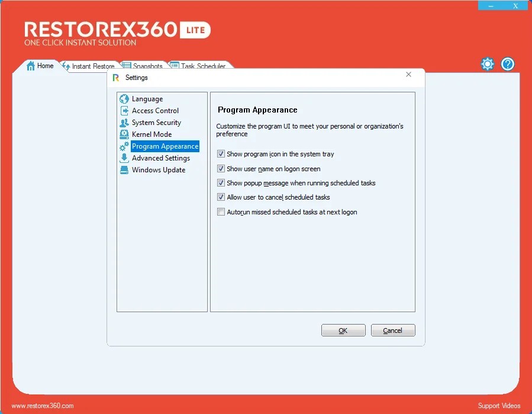Viewport: 532px width, 414px height.
Task: Open help via question mark icon
Action: 508,64
